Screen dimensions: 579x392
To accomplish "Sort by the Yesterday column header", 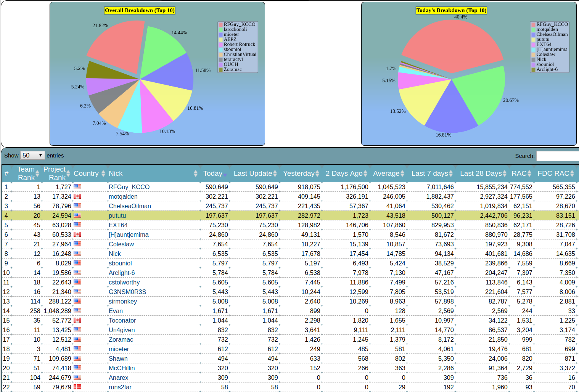I will pos(299,174).
